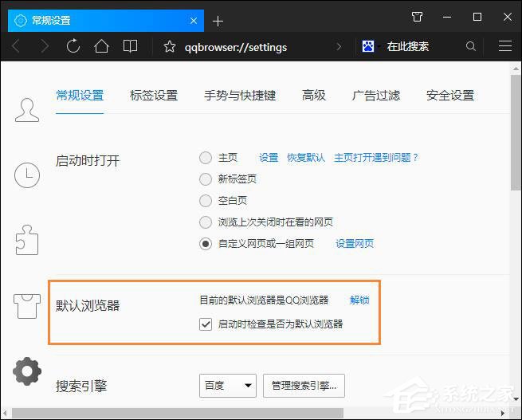Click the 默认浏览器 section label

pyautogui.click(x=88, y=305)
